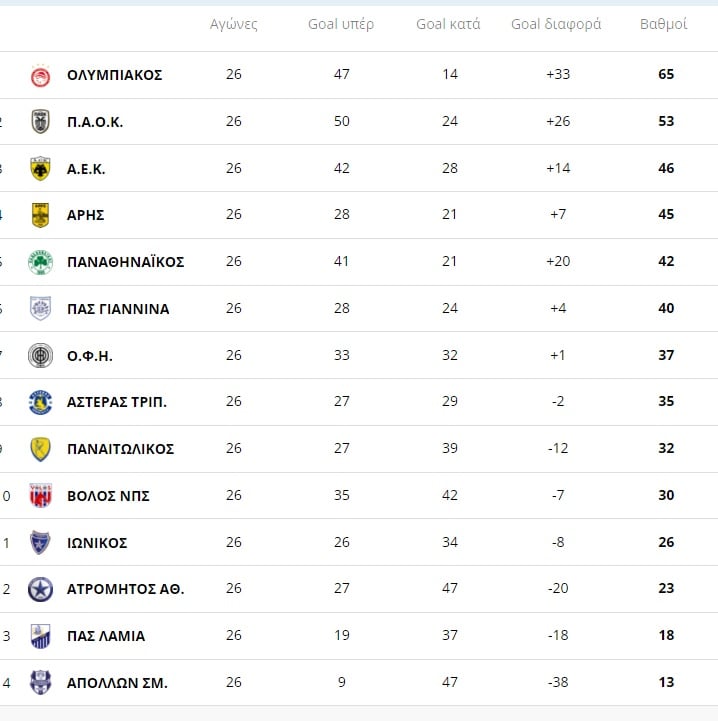
Task: Open the ΑΠΟΛΛΩΝ ΣΜ. team crest
Action: click(x=40, y=682)
